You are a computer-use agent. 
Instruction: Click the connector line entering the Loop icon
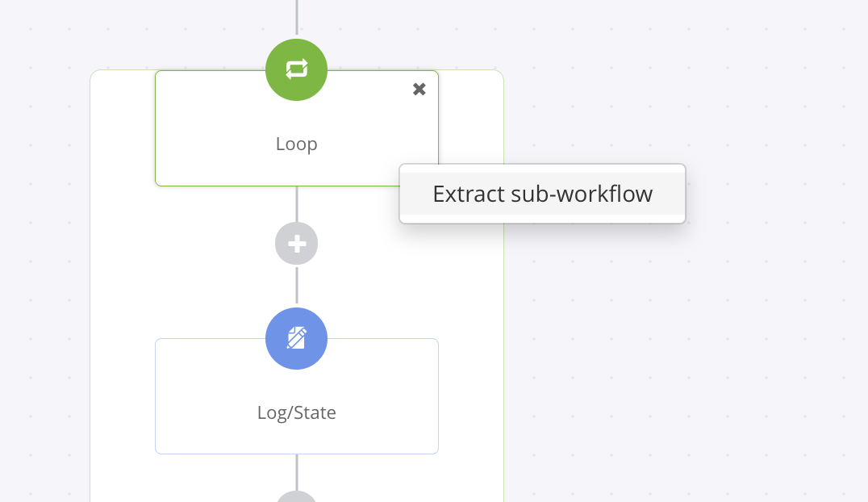297,17
